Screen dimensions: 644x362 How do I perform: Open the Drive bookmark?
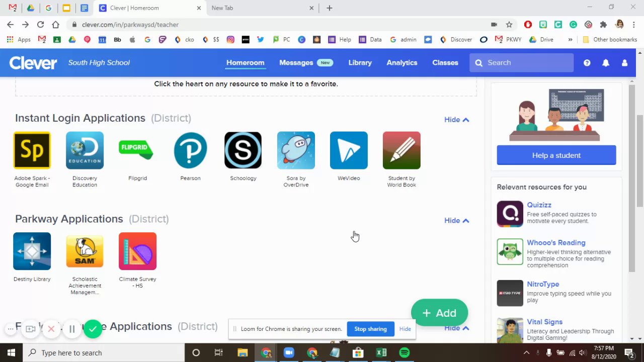tap(541, 39)
